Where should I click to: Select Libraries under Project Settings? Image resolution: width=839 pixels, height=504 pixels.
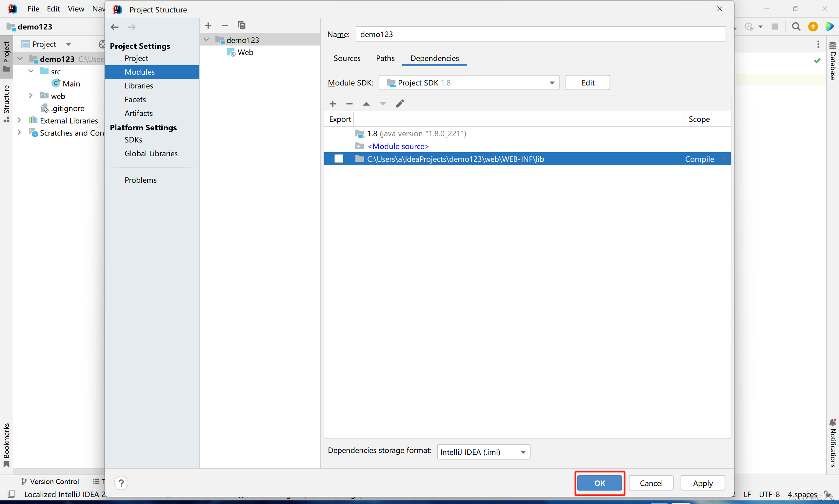(x=138, y=85)
